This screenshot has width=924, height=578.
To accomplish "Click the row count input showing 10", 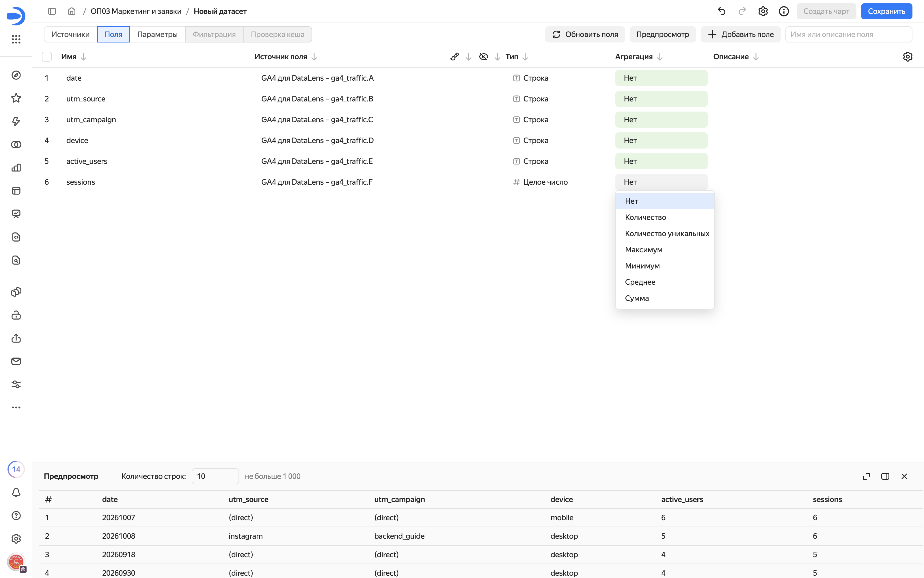I will (x=215, y=476).
